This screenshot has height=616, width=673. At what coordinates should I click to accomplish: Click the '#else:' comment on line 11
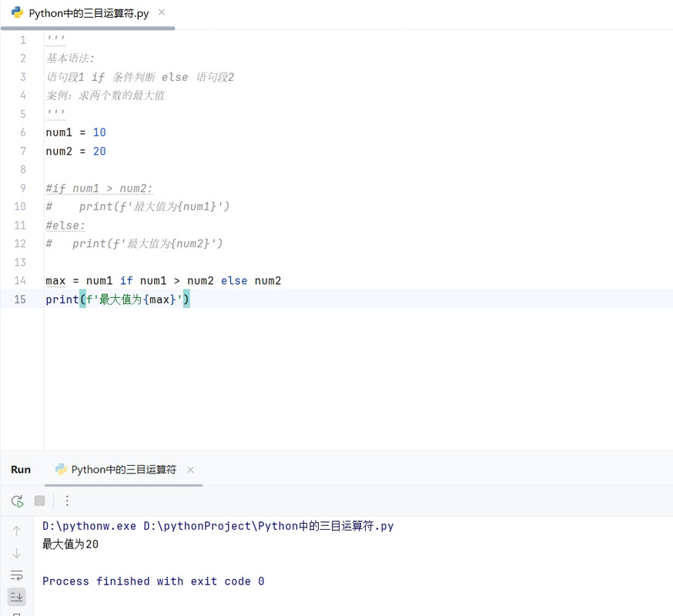coord(65,226)
